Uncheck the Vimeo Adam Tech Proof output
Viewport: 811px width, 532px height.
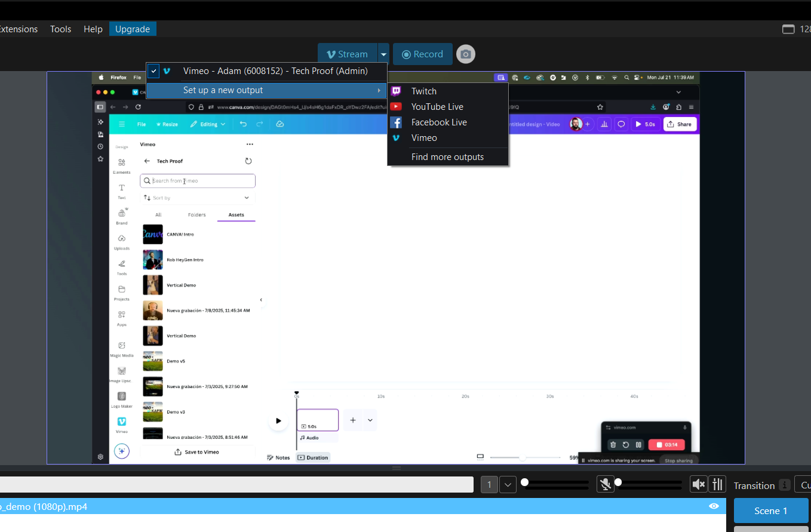click(x=154, y=71)
